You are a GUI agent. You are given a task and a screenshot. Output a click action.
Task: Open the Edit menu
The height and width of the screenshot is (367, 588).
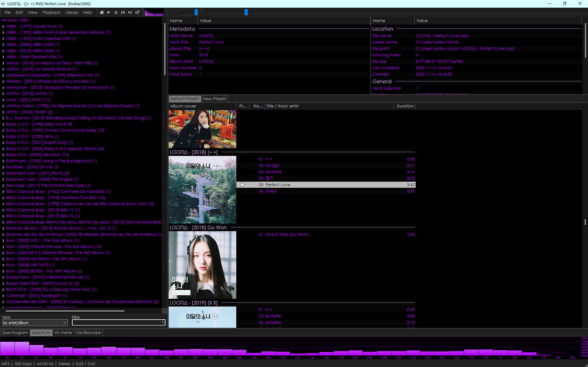coord(19,13)
